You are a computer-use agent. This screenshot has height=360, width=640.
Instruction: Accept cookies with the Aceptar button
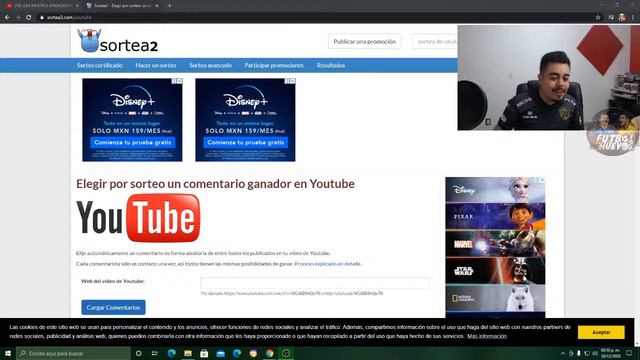pos(601,332)
